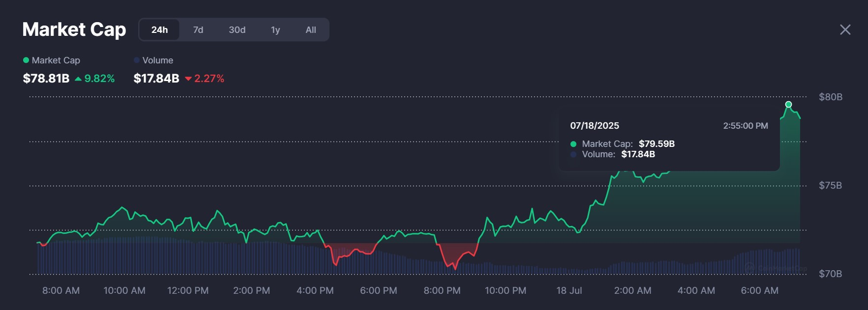Viewport: 868px width, 310px height.
Task: Click the 07/18/2025 date in tooltip
Action: point(595,126)
